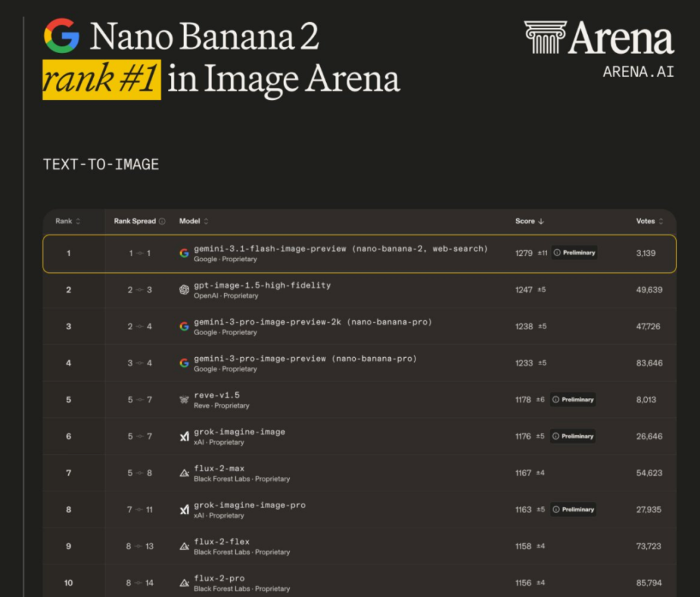Image resolution: width=700 pixels, height=597 pixels.
Task: Toggle the Score column sort arrow
Action: pos(541,221)
